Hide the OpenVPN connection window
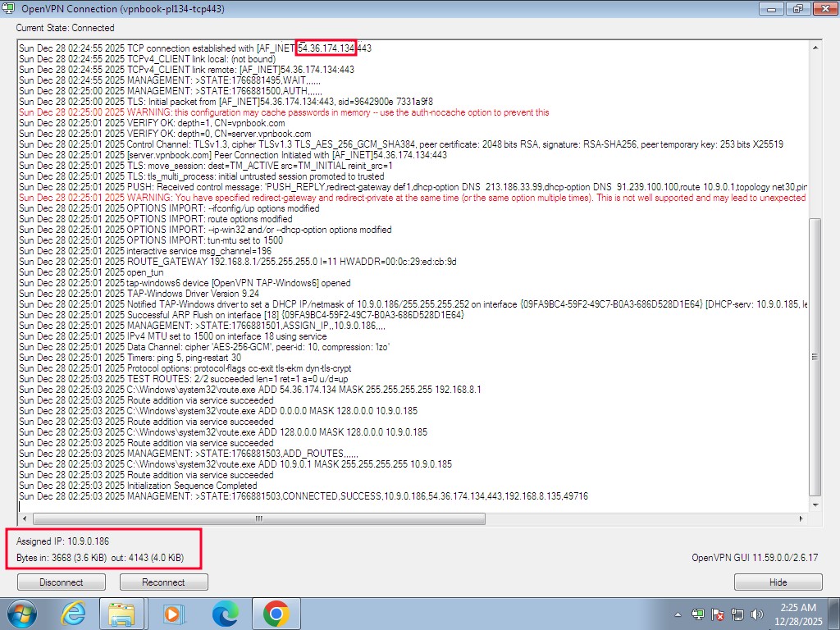 pos(778,582)
